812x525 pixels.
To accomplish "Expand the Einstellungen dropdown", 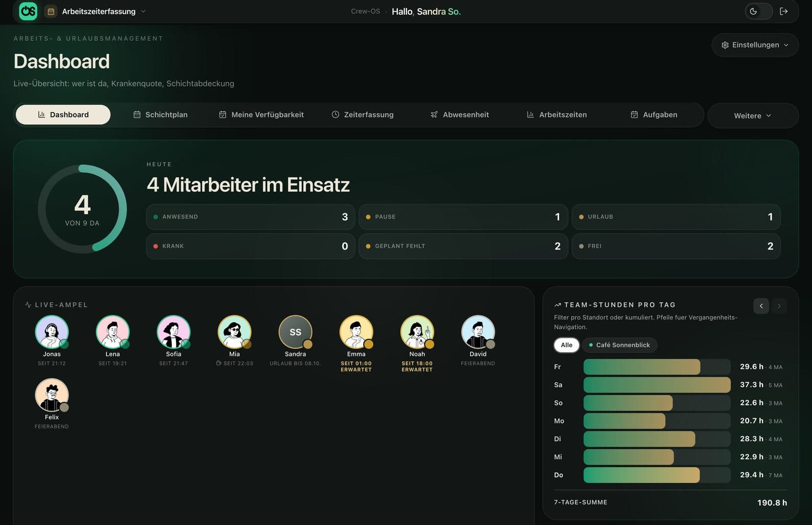I will (755, 45).
